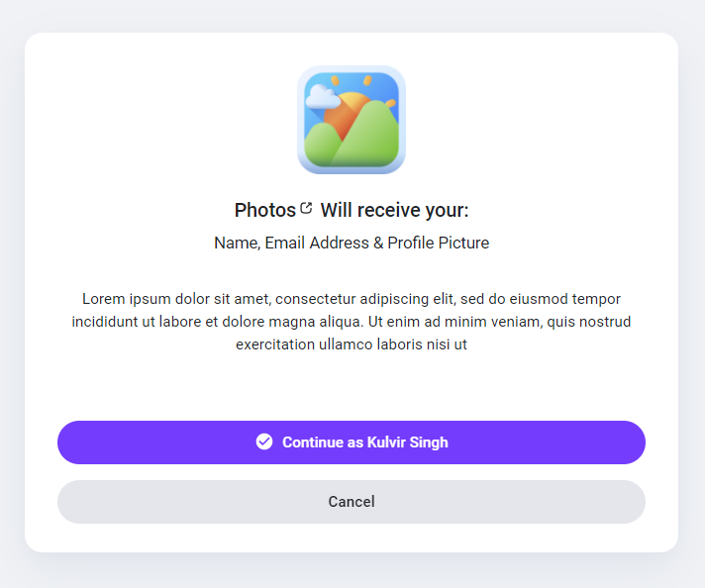Continue as Kulvir Singh
Image resolution: width=705 pixels, height=588 pixels.
352,442
